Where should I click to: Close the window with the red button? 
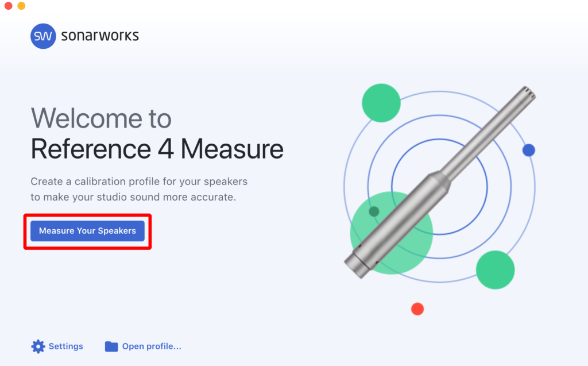coord(8,6)
